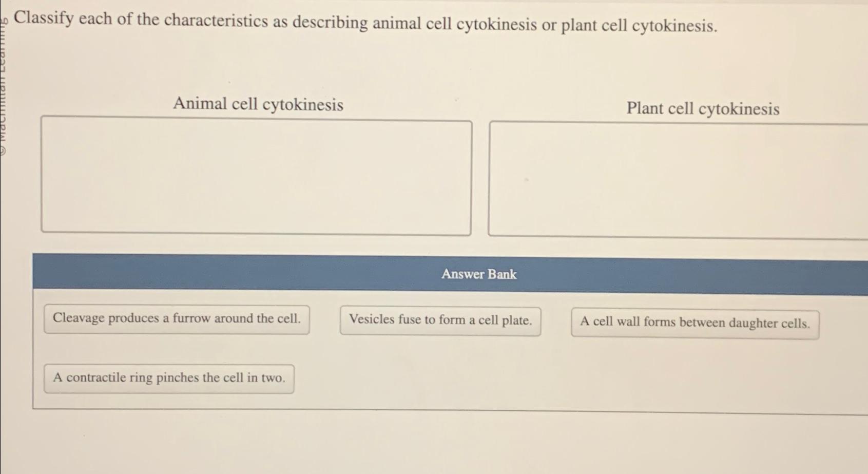This screenshot has width=868, height=474.
Task: Select the 'Cleavage produces a furrow around the cell' tile
Action: click(x=177, y=318)
